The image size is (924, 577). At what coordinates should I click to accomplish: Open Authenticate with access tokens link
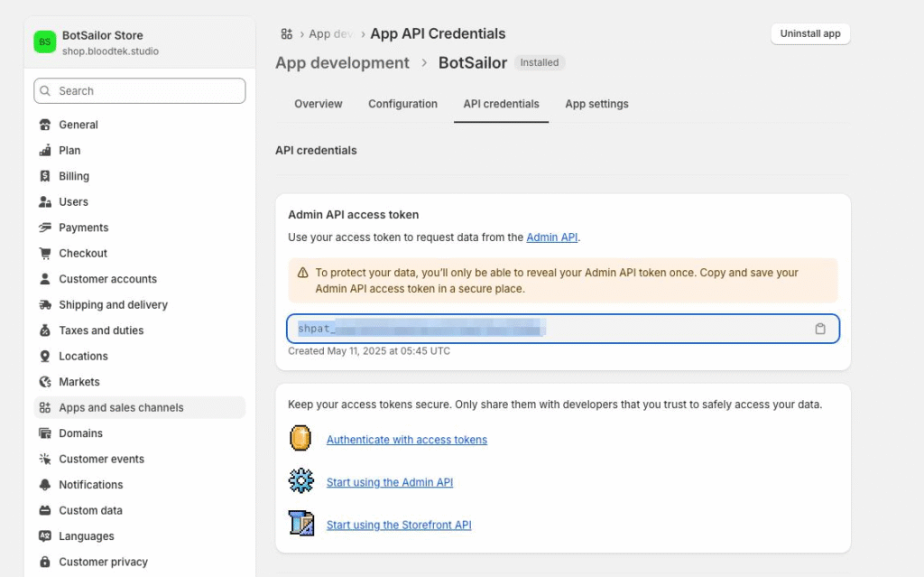point(407,440)
